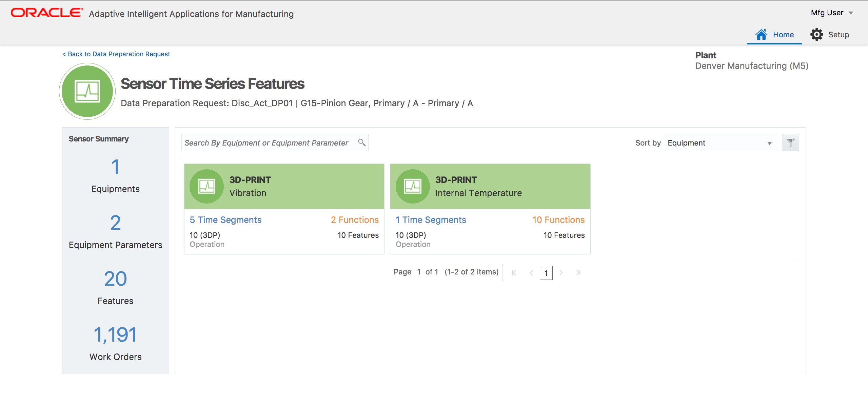Select the 3D-PRINT Internal Temperature card header
This screenshot has width=868, height=401.
tap(490, 186)
